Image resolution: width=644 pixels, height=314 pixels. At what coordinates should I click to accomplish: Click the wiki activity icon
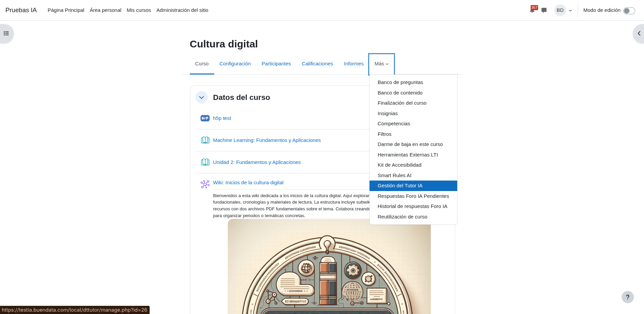tap(205, 184)
